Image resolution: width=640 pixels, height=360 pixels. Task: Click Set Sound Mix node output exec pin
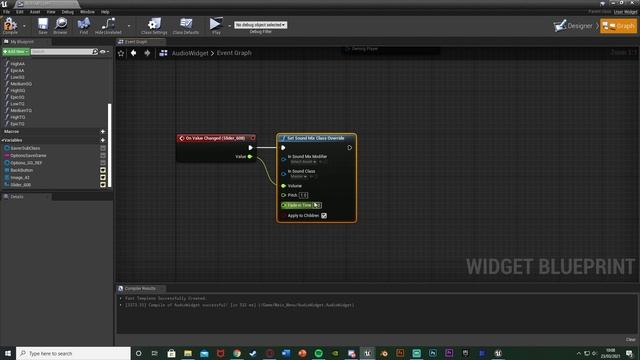349,148
